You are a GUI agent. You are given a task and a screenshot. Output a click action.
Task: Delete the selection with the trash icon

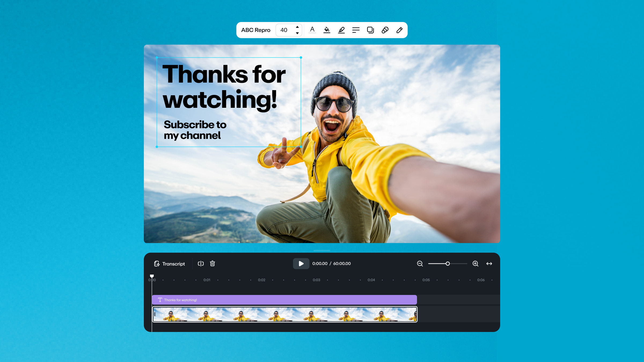[212, 264]
